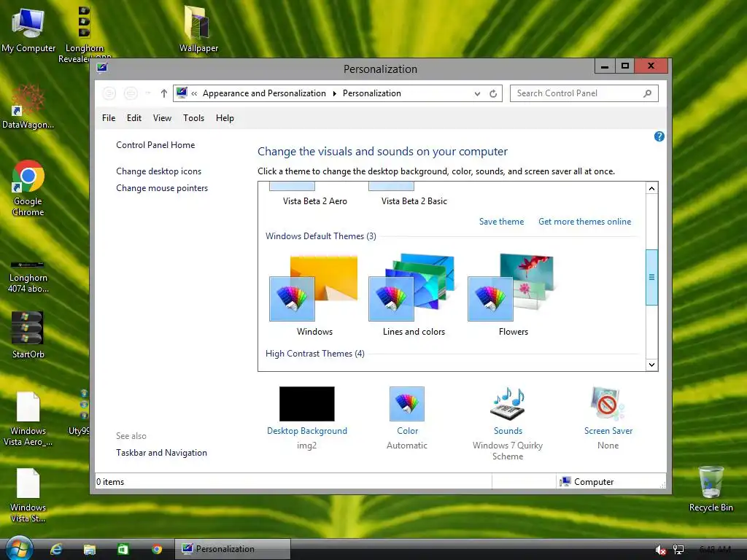Launch Chrome from the taskbar
The height and width of the screenshot is (560, 747).
pyautogui.click(x=157, y=549)
